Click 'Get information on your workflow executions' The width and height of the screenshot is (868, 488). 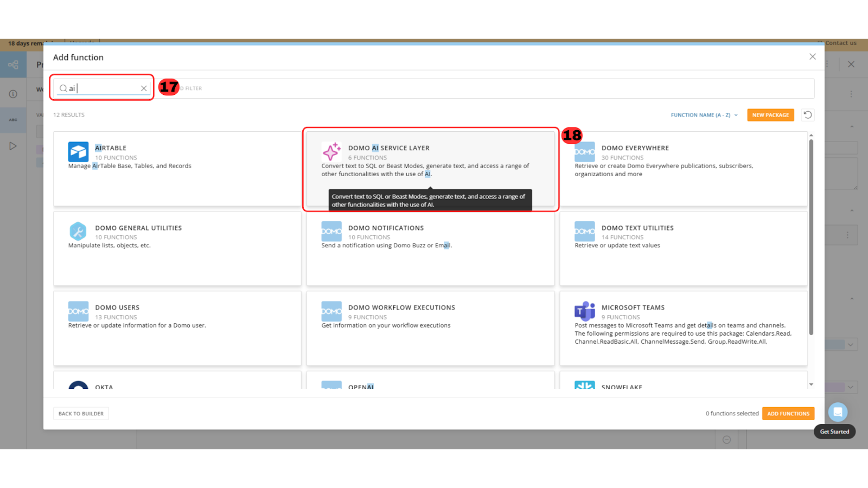386,325
